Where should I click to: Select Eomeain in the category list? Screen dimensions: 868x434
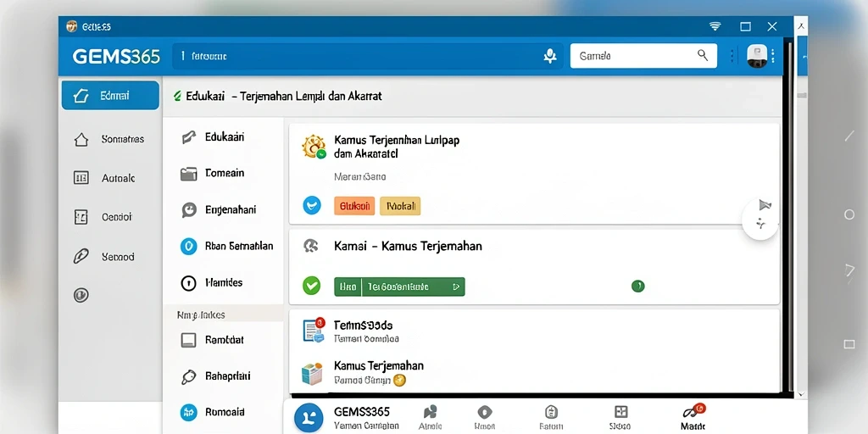pos(224,173)
